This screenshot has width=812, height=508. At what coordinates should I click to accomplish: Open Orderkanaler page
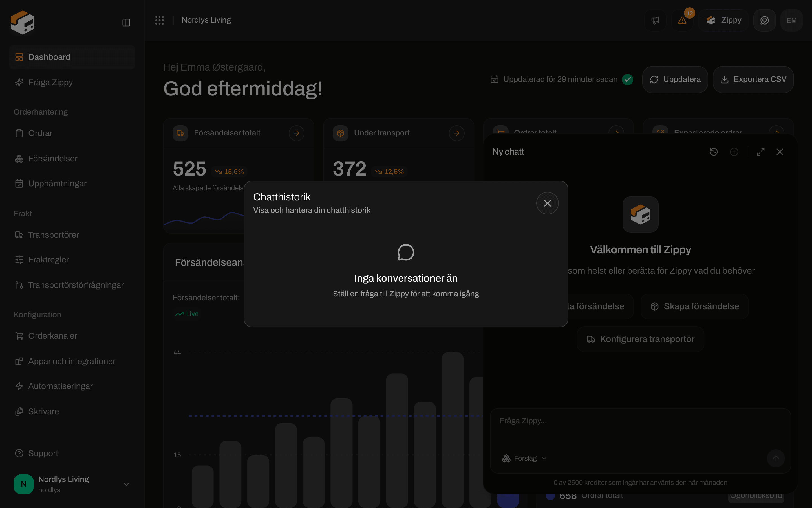72,336
